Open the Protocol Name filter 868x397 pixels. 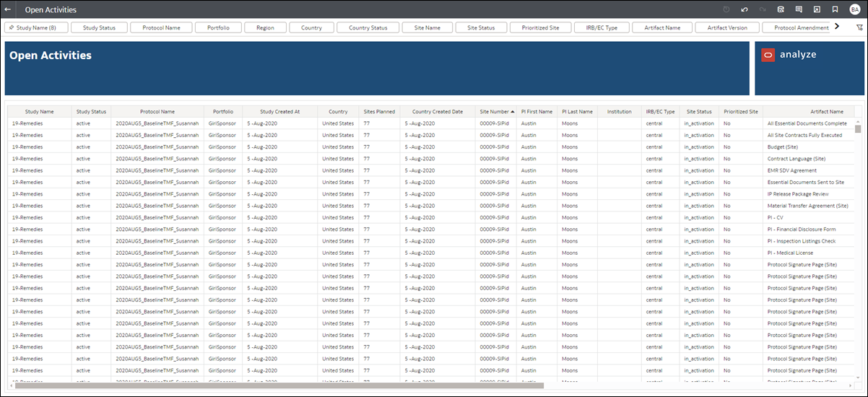(x=161, y=27)
